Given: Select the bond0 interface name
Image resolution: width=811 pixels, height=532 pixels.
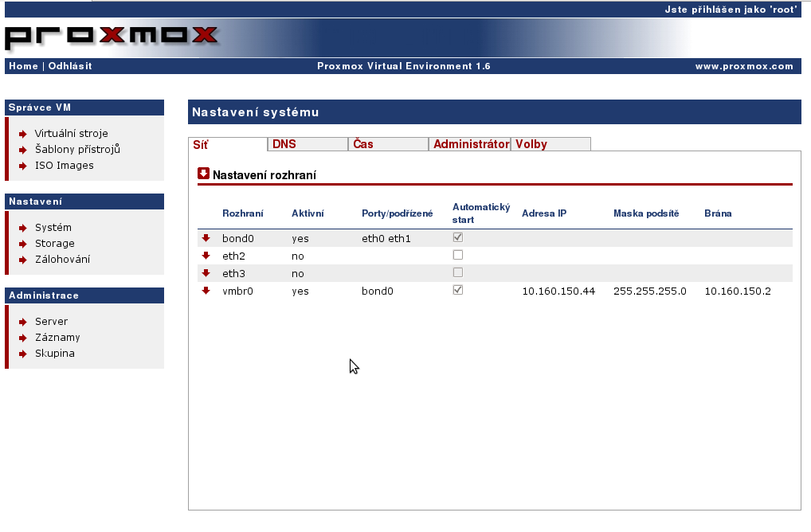Looking at the screenshot, I should (238, 238).
